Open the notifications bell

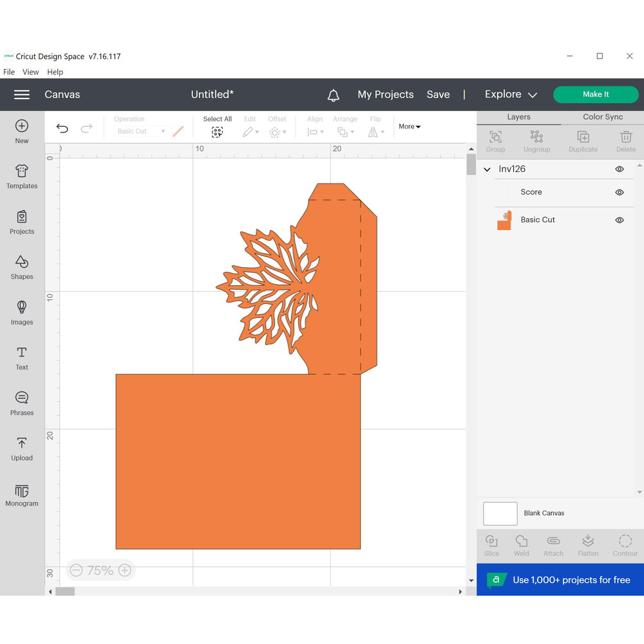pyautogui.click(x=333, y=95)
